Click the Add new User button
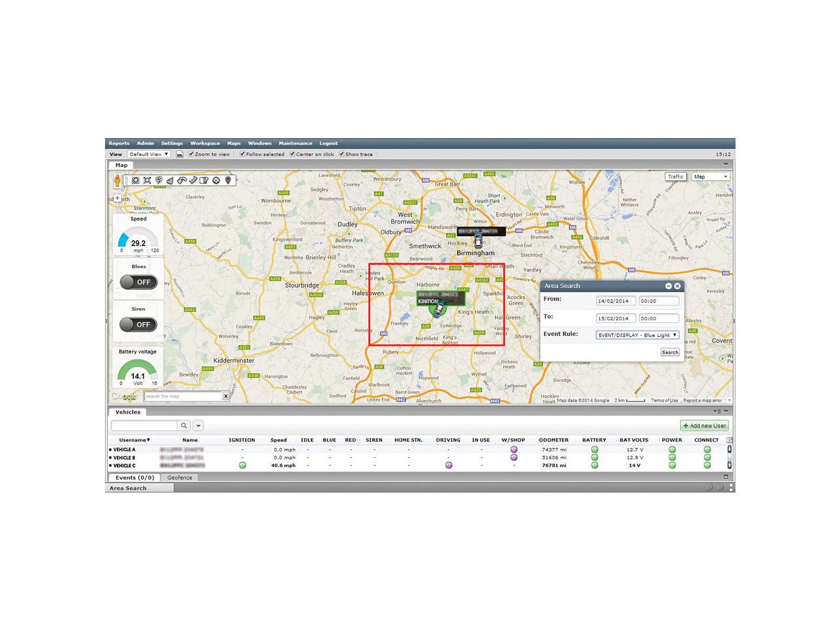The width and height of the screenshot is (840, 630). point(704,426)
